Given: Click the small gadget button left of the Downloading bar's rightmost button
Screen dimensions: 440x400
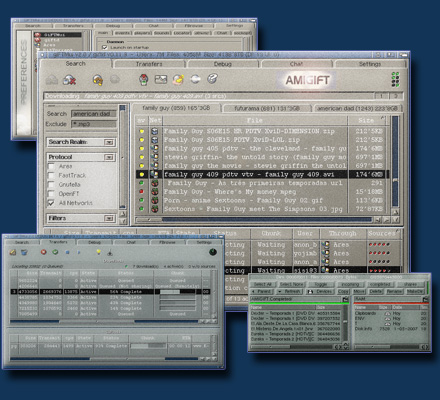Looking at the screenshot, I should tap(381, 96).
